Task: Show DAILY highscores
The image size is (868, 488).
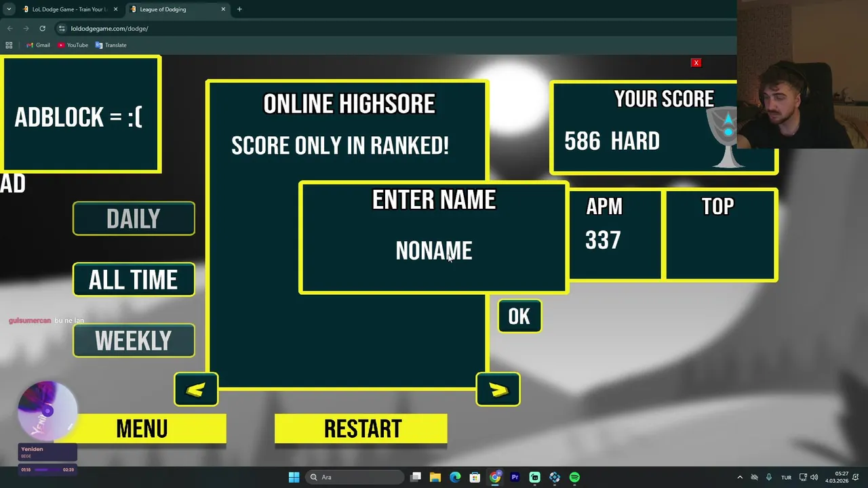Action: (134, 219)
